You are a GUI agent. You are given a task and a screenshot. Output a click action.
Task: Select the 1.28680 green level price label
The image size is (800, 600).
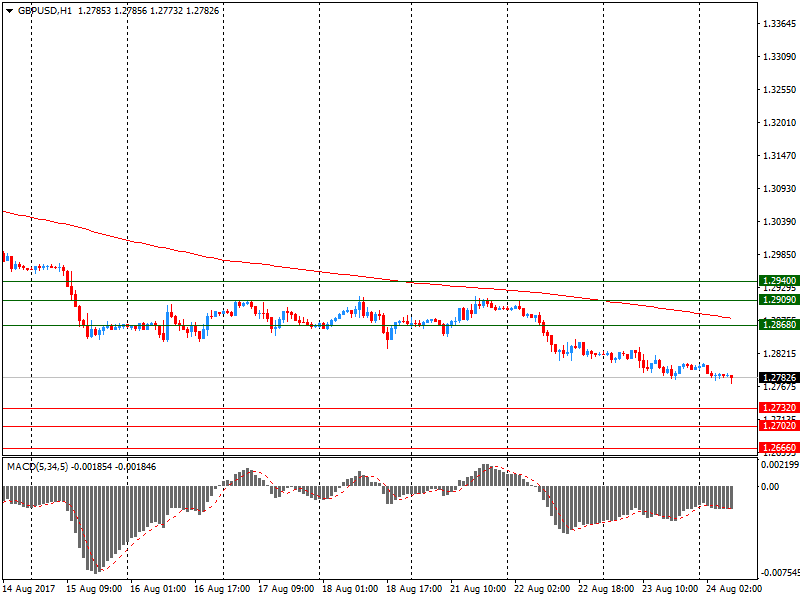[779, 324]
